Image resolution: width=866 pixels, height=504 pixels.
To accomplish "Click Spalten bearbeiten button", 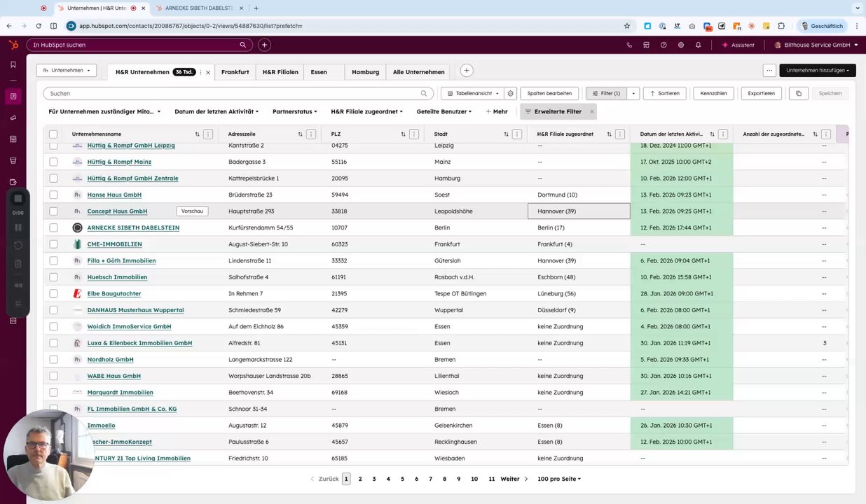I will tap(549, 93).
